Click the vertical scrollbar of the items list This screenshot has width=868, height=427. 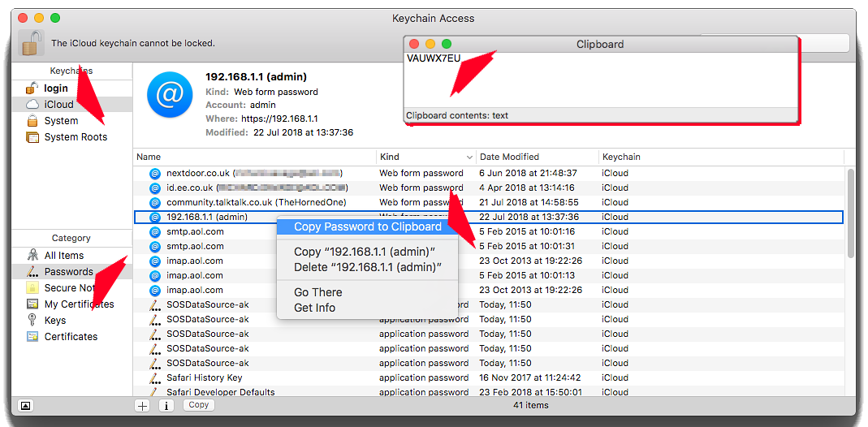tap(850, 211)
